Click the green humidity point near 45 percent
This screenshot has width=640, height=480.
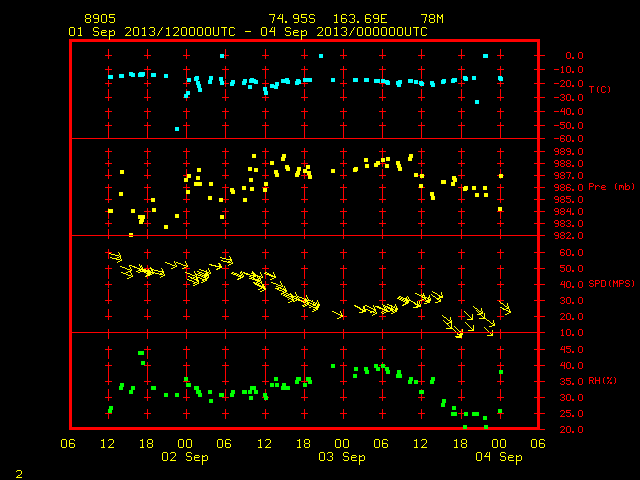[141, 353]
